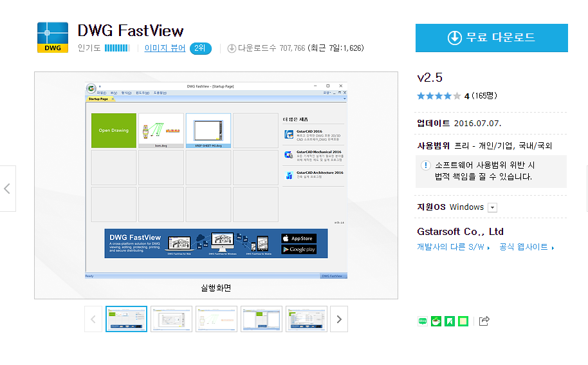Select the first highlighted screenshot thumbnail
The image size is (588, 365).
coord(126,319)
